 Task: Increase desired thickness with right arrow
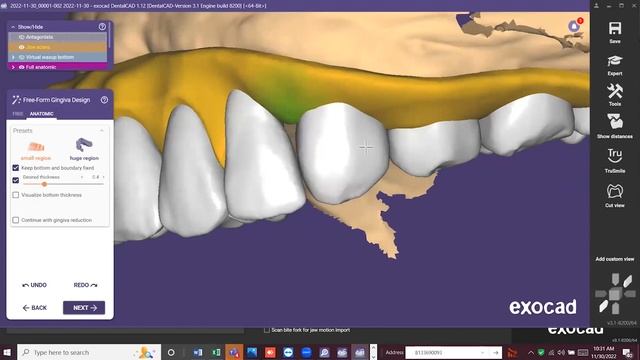click(x=103, y=177)
